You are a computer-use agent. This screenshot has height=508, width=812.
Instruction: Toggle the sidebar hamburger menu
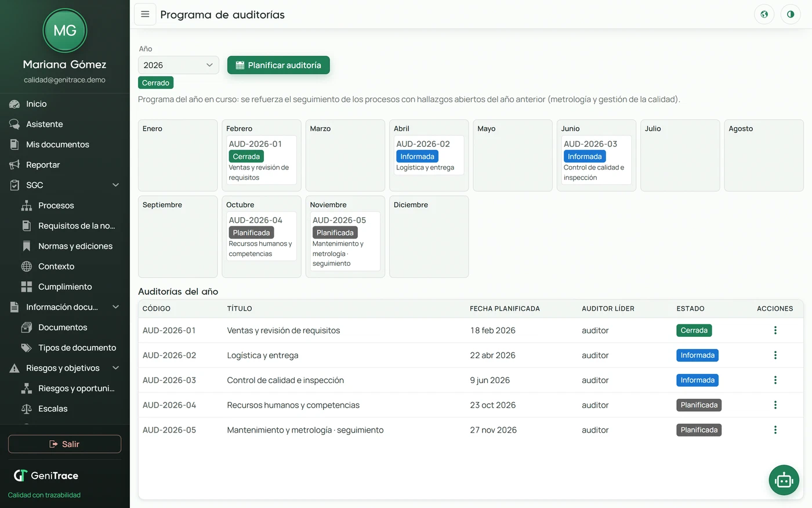(x=145, y=15)
